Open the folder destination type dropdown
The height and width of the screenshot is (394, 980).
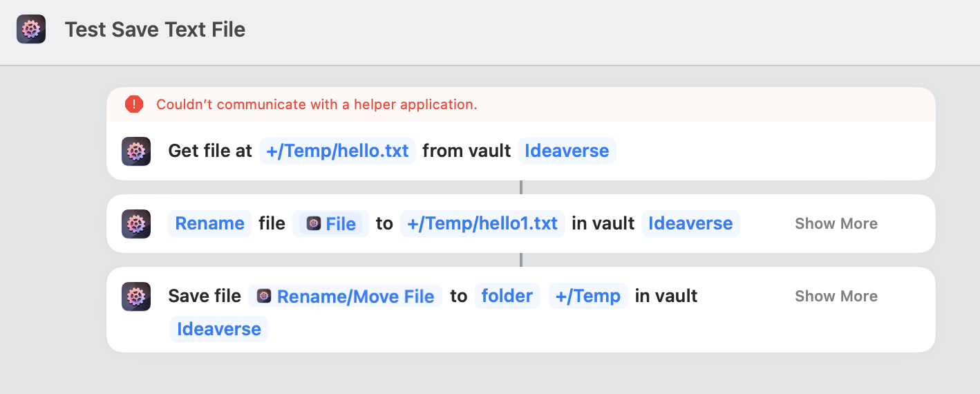coord(507,296)
